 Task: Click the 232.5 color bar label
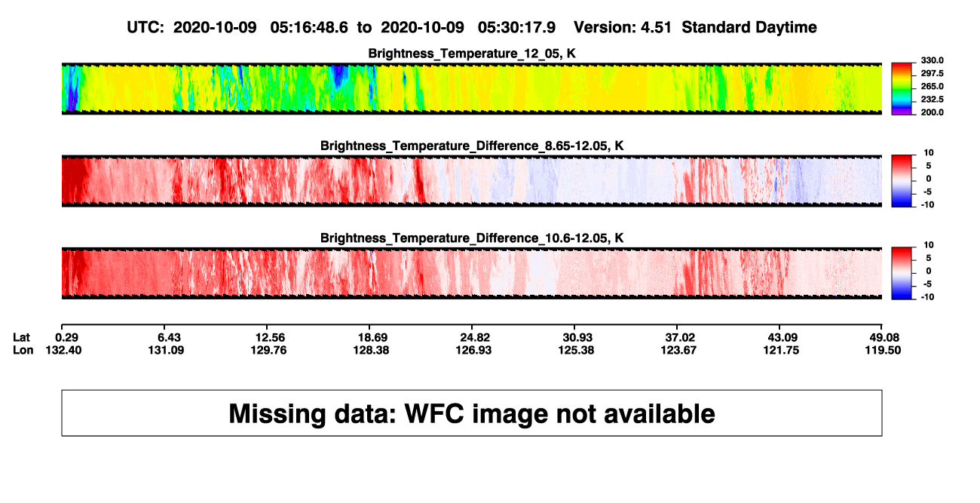[x=933, y=99]
